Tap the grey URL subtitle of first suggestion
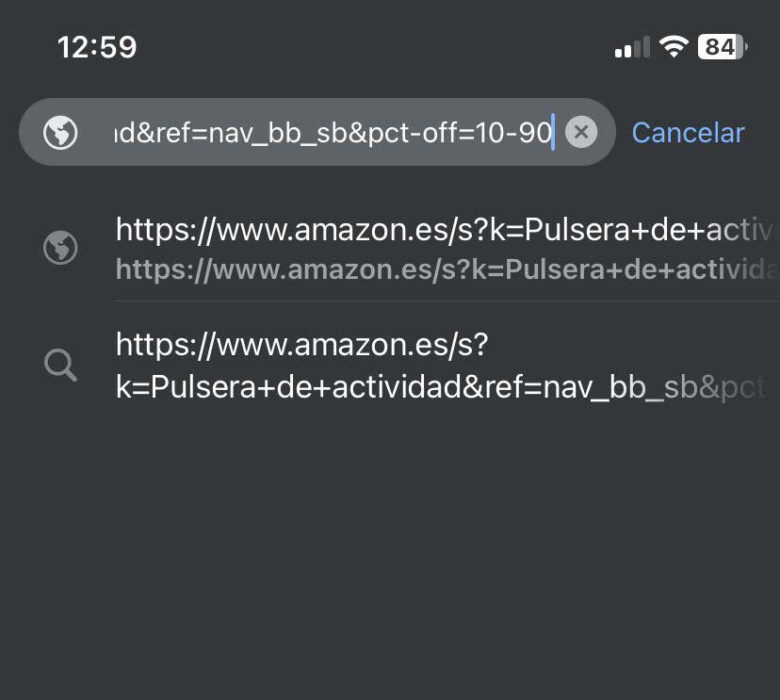 (x=443, y=270)
